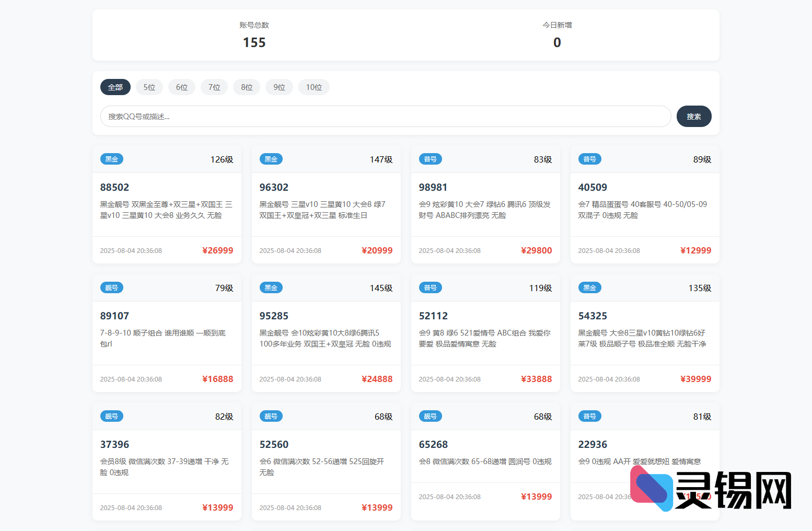Open account card 88502
This screenshot has height=531, width=812.
point(114,187)
